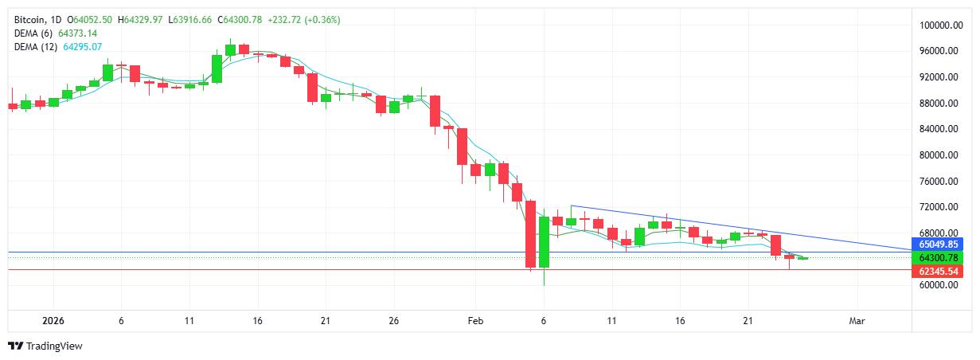Click the Feb label on time axis
This screenshot has width=980, height=360.
(x=476, y=321)
